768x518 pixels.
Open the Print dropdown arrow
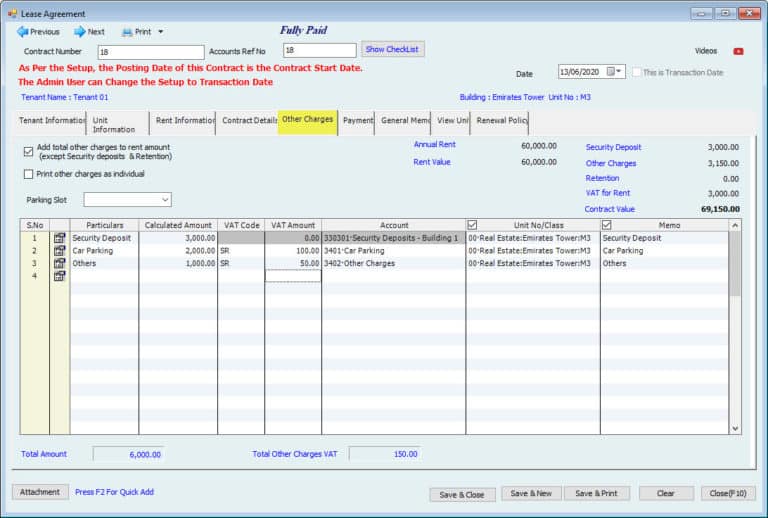pos(160,32)
